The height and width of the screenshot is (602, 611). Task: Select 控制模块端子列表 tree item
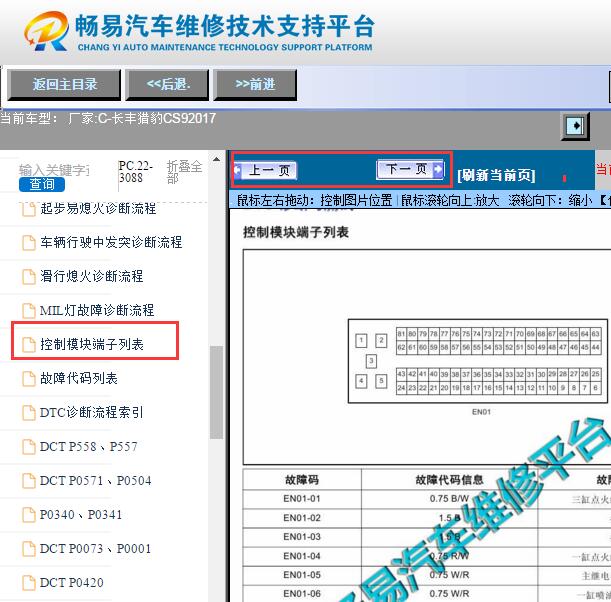click(92, 344)
